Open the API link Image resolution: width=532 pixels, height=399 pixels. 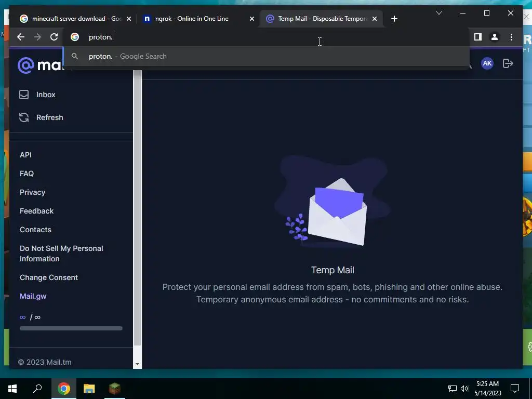tap(25, 155)
